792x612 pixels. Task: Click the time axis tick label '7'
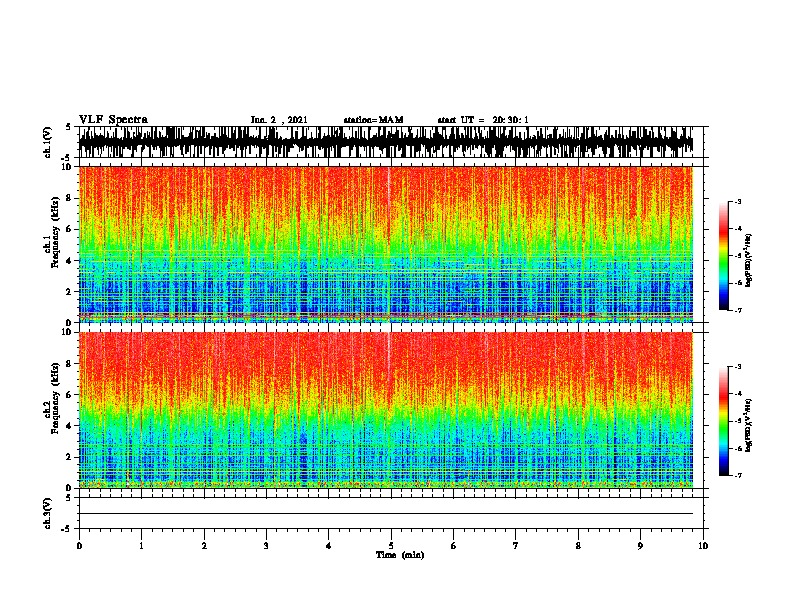pos(516,546)
